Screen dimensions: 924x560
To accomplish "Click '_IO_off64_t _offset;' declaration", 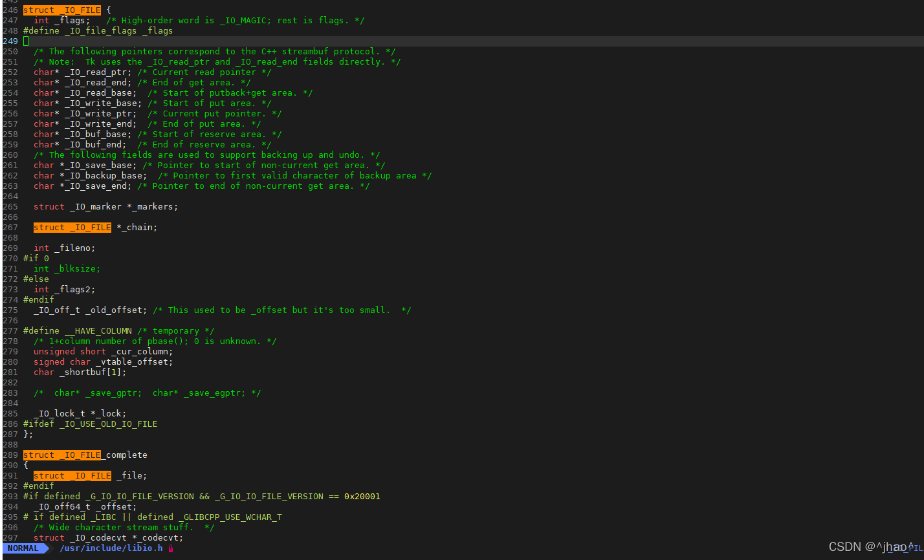I will [85, 507].
